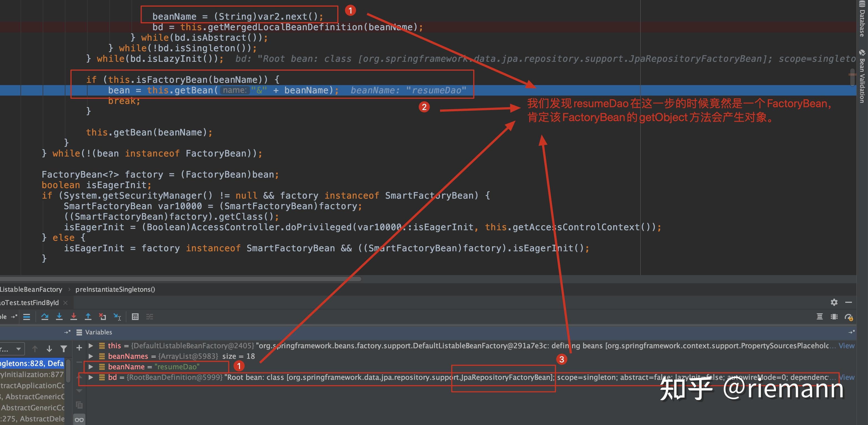
Task: Click the Step Out debugger icon
Action: 88,317
